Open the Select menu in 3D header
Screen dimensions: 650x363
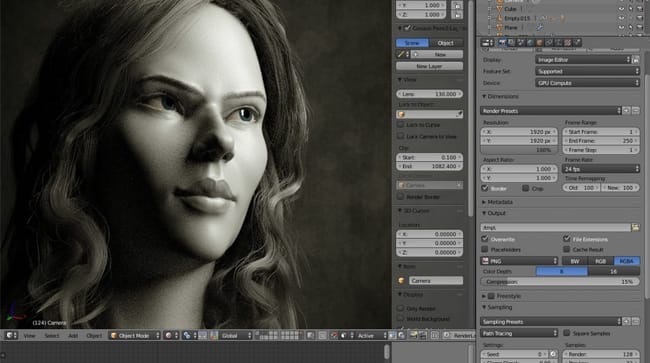click(x=52, y=336)
